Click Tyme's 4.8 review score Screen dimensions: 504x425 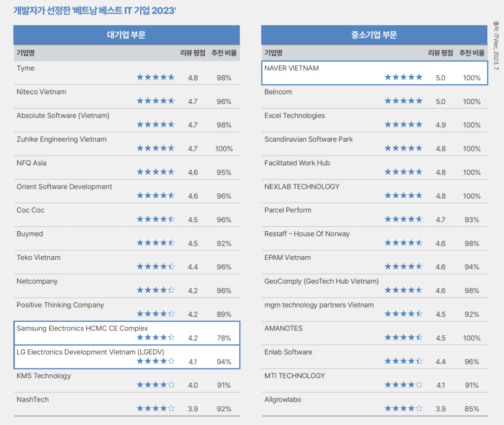tap(193, 78)
